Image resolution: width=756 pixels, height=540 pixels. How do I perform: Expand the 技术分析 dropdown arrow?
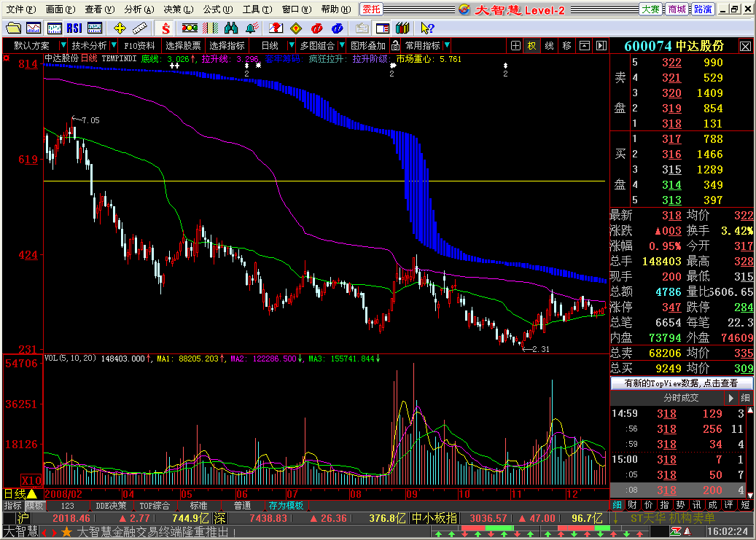[x=114, y=45]
